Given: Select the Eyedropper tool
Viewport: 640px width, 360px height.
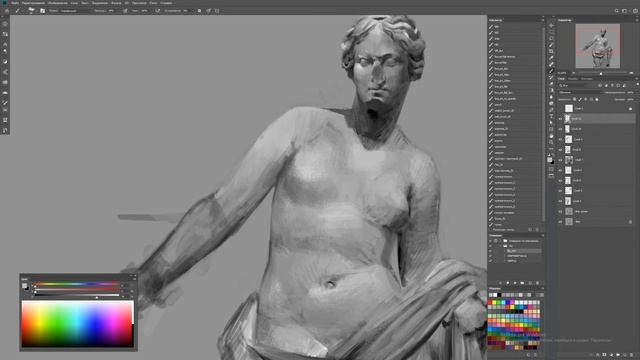Looking at the screenshot, I should pyautogui.click(x=551, y=58).
